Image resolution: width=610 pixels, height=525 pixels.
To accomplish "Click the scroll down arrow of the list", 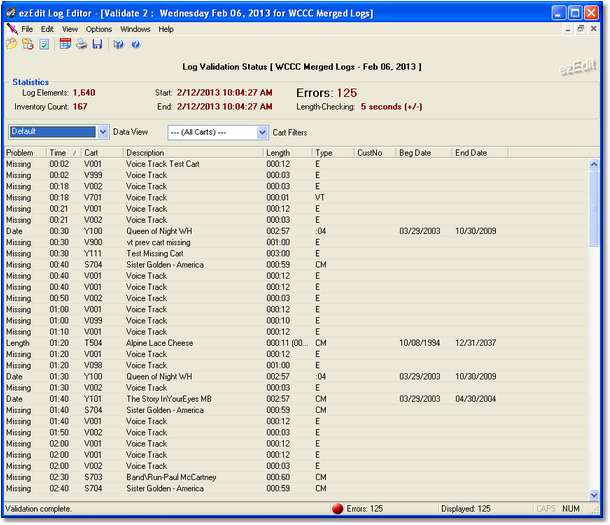I will coord(594,495).
